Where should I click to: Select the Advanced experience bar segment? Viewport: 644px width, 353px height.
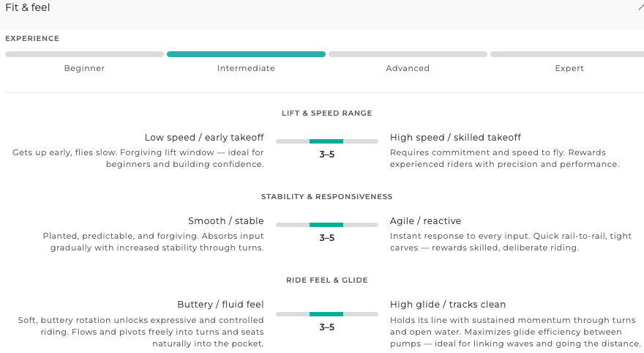click(x=408, y=54)
